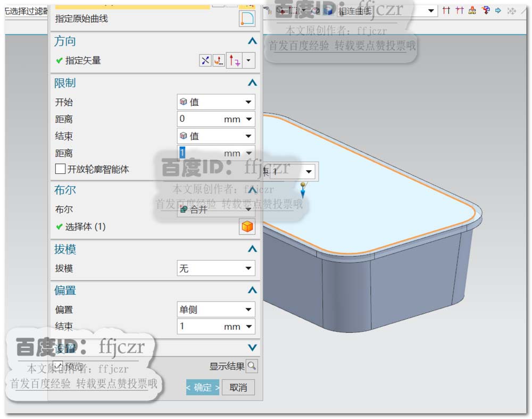Click the follow fillet icon
The width and height of the screenshot is (532, 419).
pos(460,11)
